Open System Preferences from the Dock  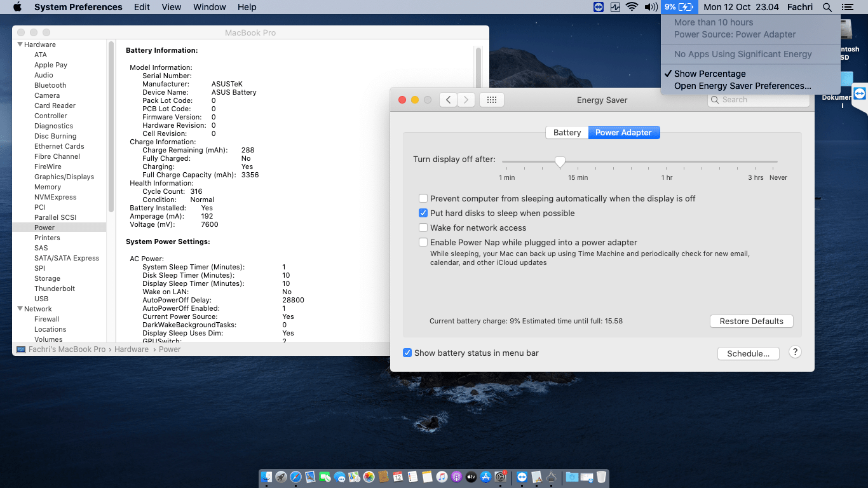[x=499, y=476]
